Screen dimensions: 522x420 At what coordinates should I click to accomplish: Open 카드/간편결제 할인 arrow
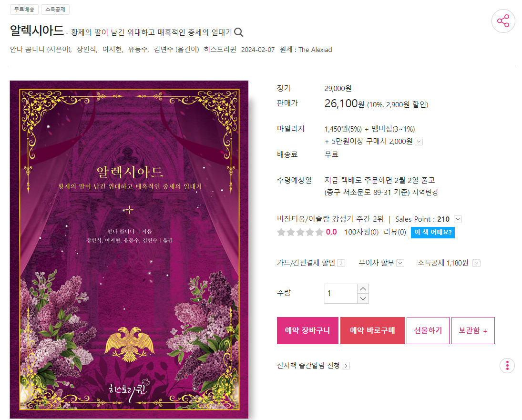pos(341,263)
